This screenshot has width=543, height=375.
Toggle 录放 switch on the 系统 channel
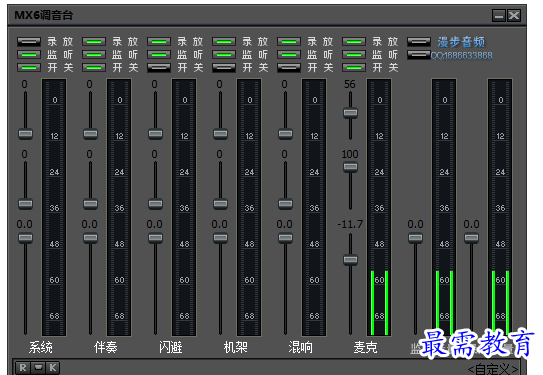pyautogui.click(x=29, y=42)
